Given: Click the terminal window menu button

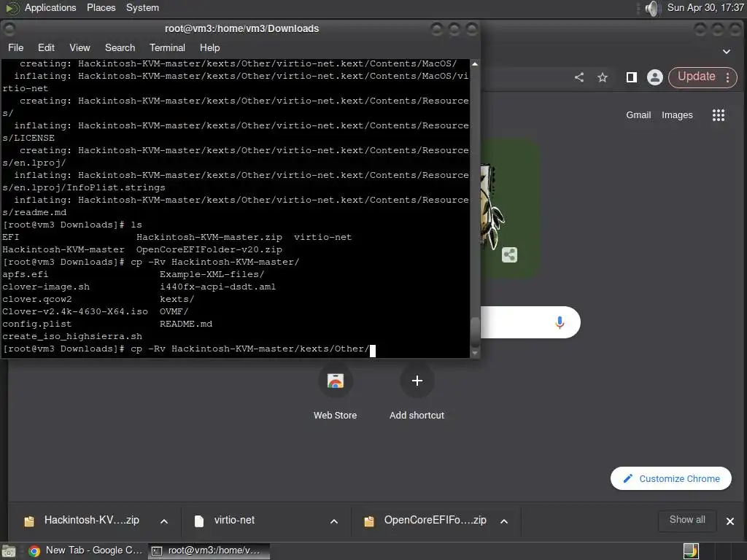Looking at the screenshot, I should coord(9,29).
